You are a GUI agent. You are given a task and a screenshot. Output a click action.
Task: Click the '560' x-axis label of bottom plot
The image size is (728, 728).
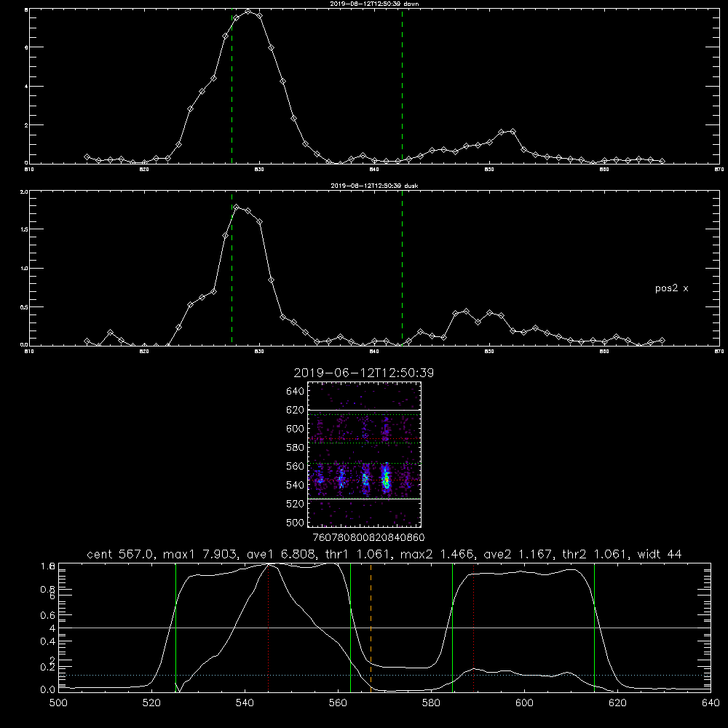coord(338,703)
